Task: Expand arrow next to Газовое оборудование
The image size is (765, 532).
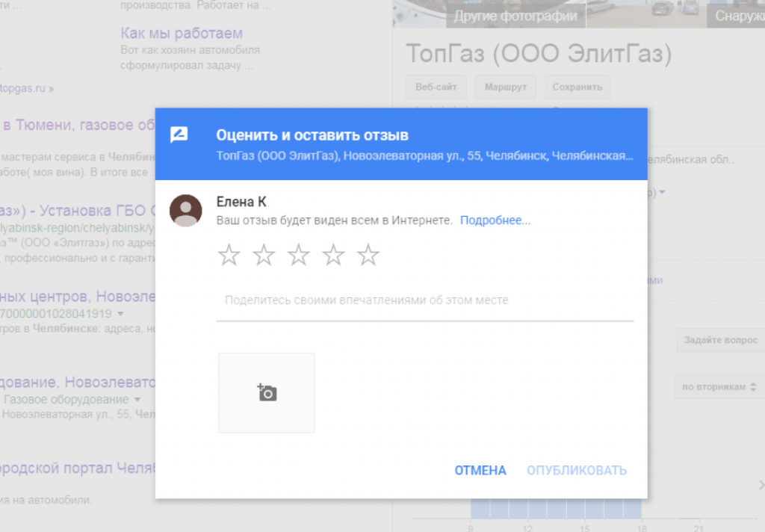Action: tap(137, 400)
